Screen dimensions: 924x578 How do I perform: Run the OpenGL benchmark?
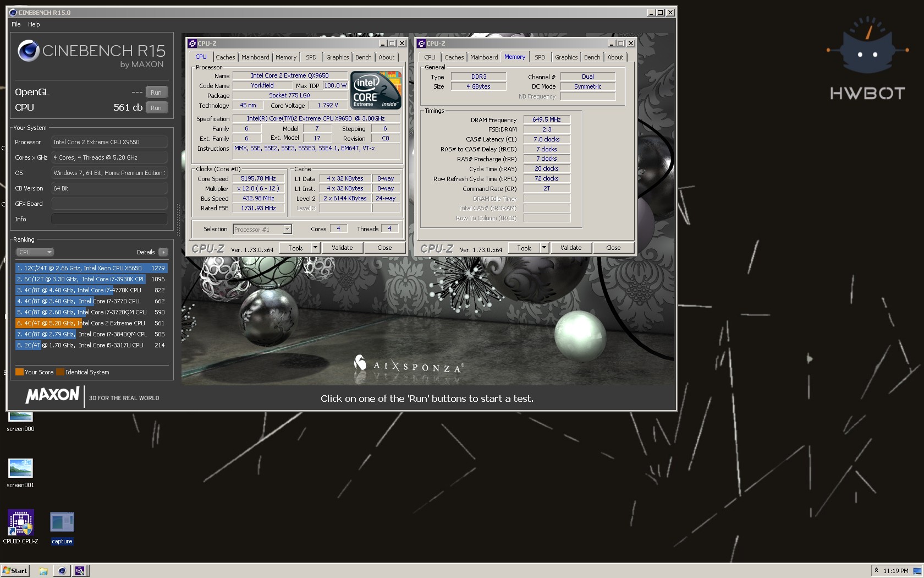coord(156,92)
